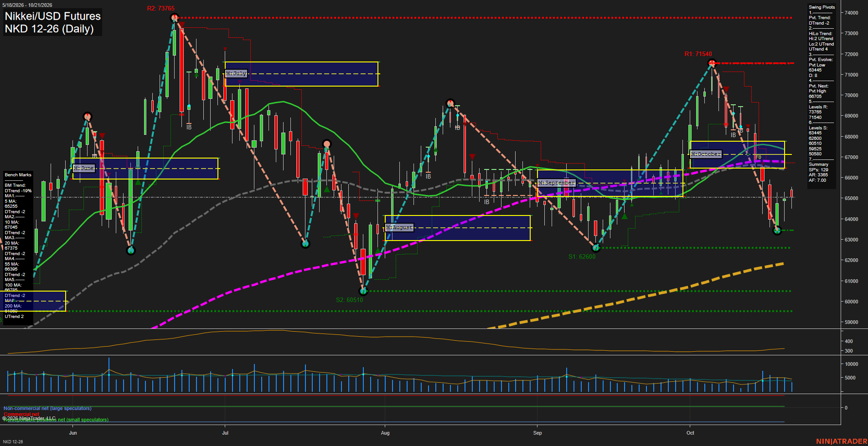The height and width of the screenshot is (446, 868).
Task: Click the date range 5/18/2026 - 10/21/2026
Action: [27, 5]
